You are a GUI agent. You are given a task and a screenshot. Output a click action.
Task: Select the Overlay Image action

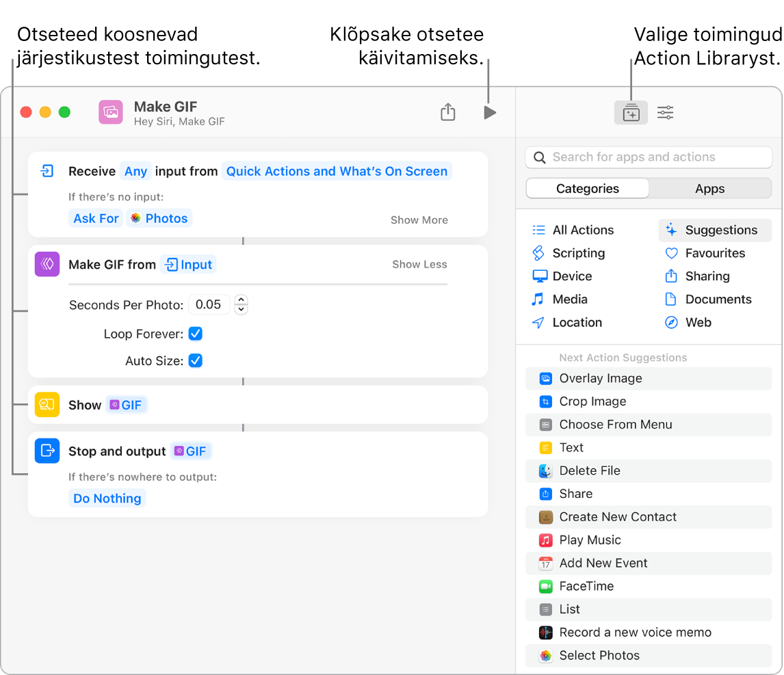tap(600, 378)
